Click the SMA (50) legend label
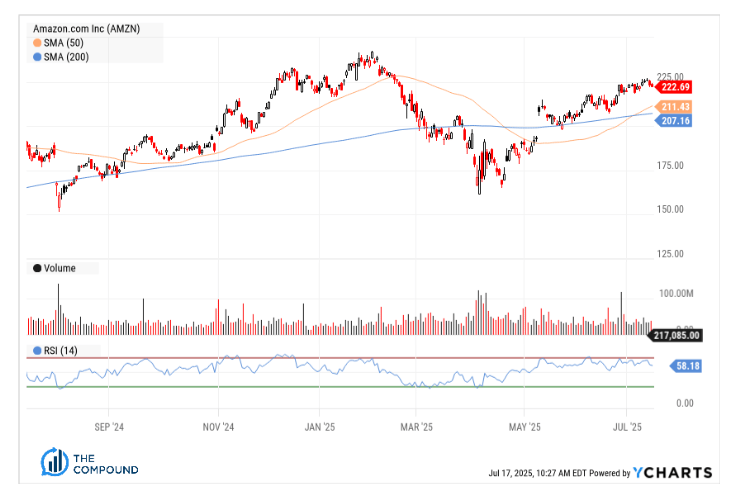The image size is (738, 497). pos(64,43)
